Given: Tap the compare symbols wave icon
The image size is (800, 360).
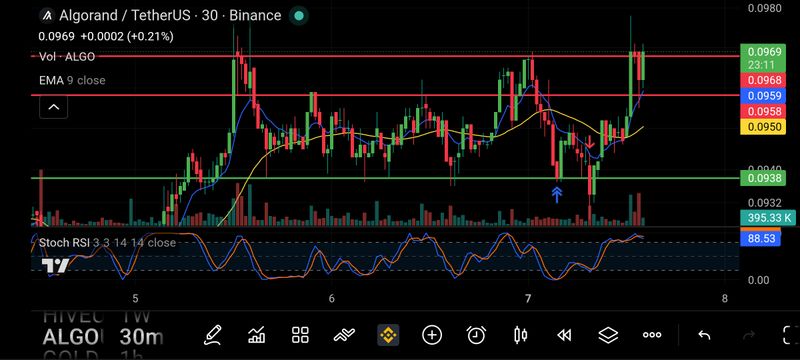Looking at the screenshot, I should pos(344,335).
